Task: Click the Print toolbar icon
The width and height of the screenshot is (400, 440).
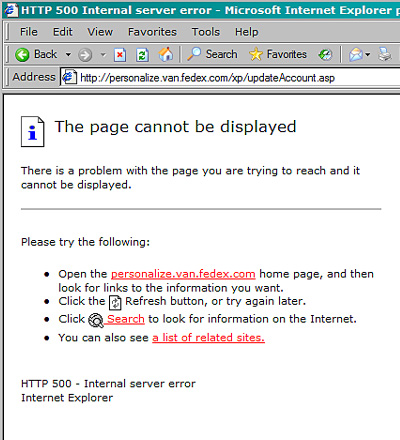Action: [x=385, y=54]
